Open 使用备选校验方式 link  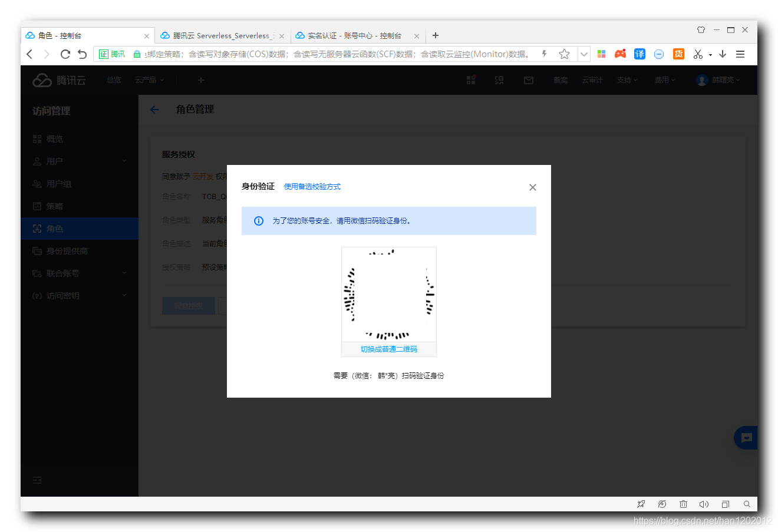(x=312, y=187)
